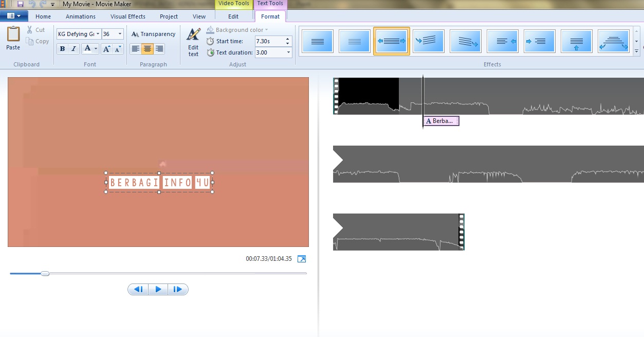The image size is (644, 337).
Task: Select the Shrink Font icon
Action: 117,49
